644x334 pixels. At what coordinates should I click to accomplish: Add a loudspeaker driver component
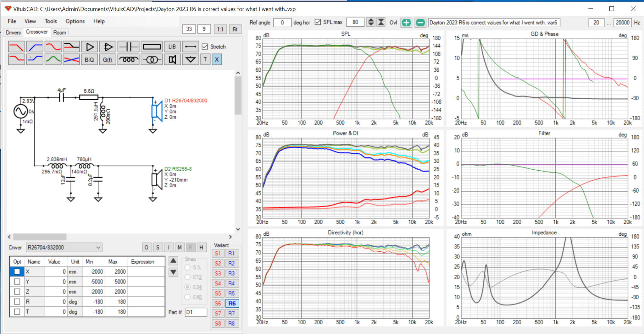[172, 59]
